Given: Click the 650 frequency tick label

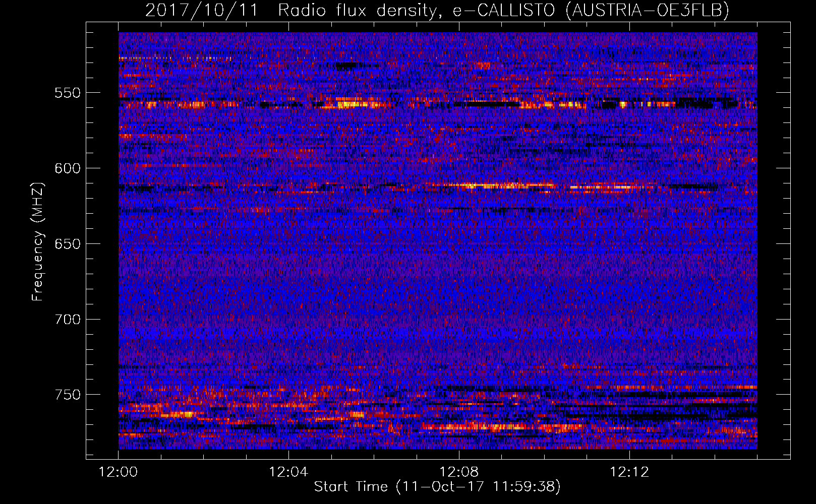Looking at the screenshot, I should coord(68,244).
